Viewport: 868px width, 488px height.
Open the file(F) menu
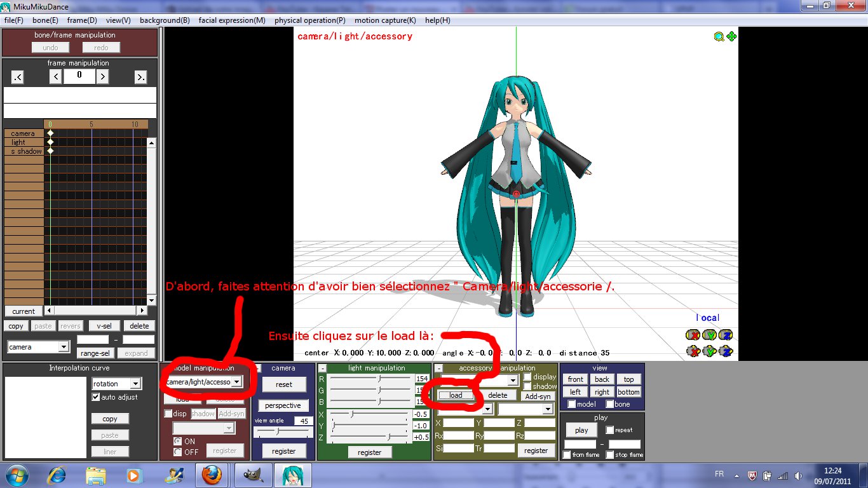[14, 20]
